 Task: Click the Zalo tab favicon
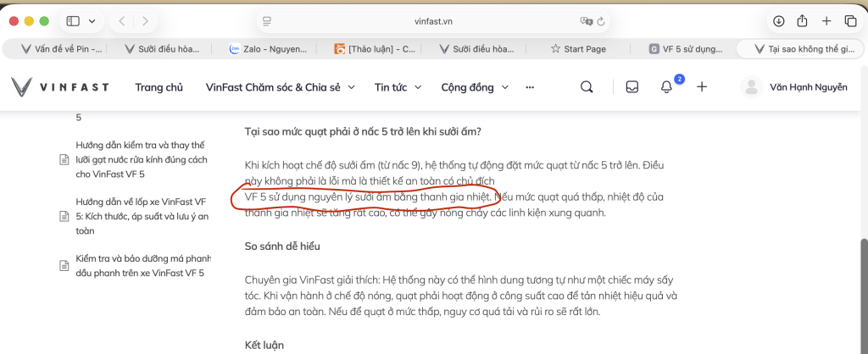(x=234, y=48)
